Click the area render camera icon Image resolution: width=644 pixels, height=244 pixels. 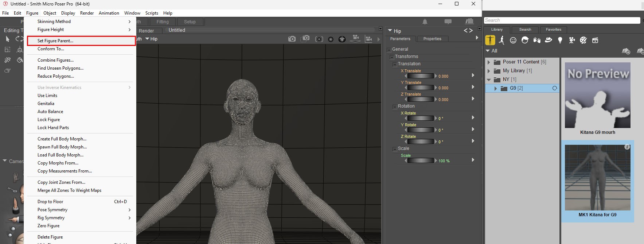click(x=305, y=38)
